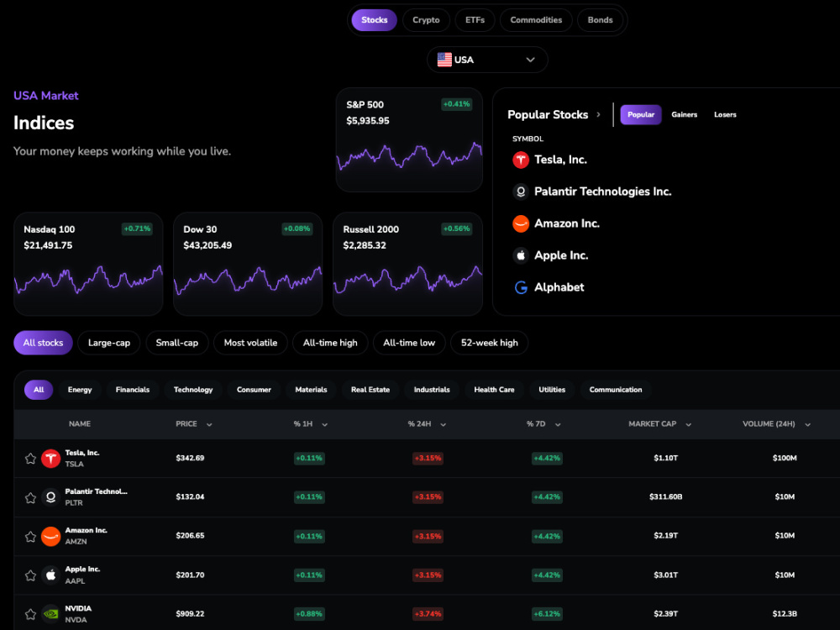Show Most volatile stocks

coord(250,343)
